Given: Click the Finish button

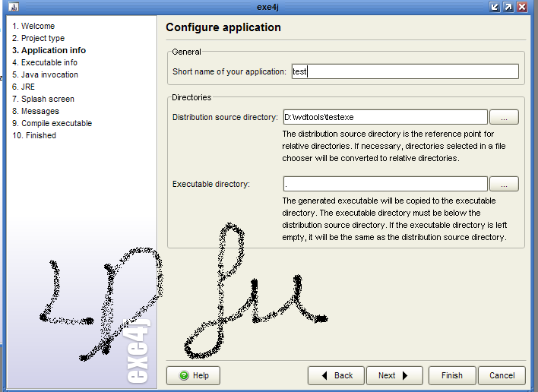Looking at the screenshot, I should click(452, 375).
